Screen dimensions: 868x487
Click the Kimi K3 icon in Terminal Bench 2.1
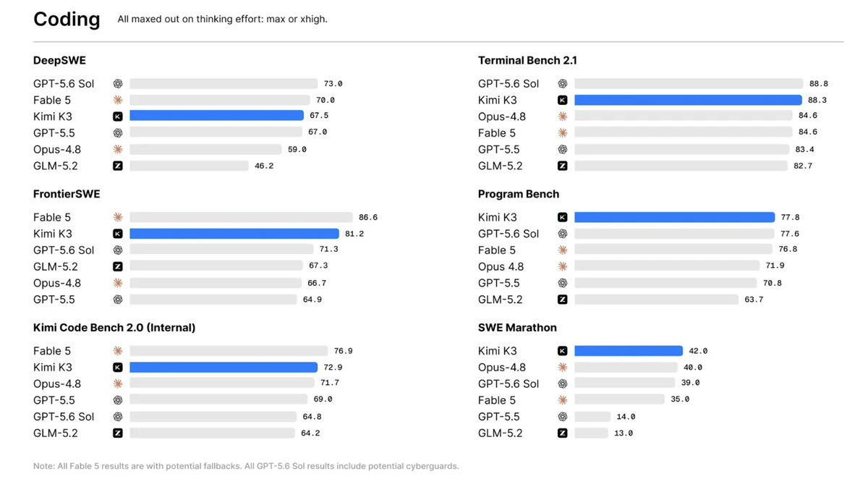(x=563, y=101)
